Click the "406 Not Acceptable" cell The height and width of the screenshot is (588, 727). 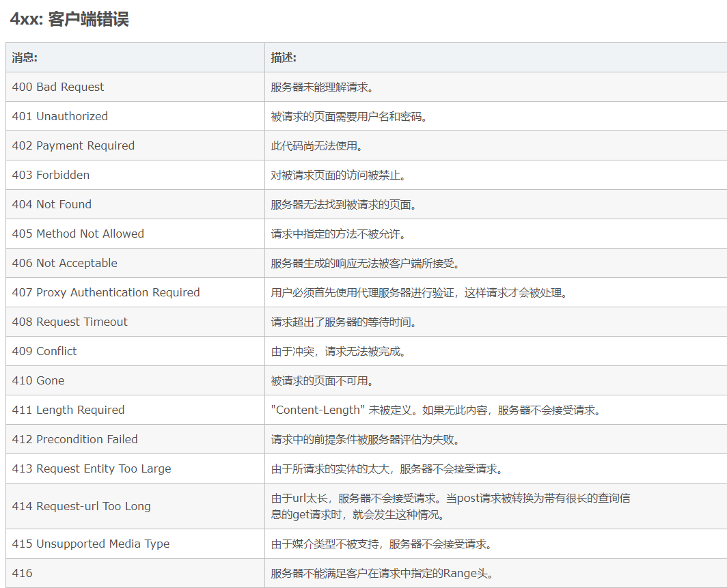(x=135, y=263)
